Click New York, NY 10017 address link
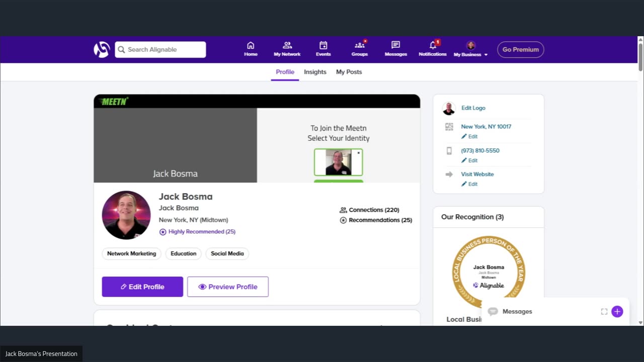The width and height of the screenshot is (644, 362). click(x=486, y=127)
